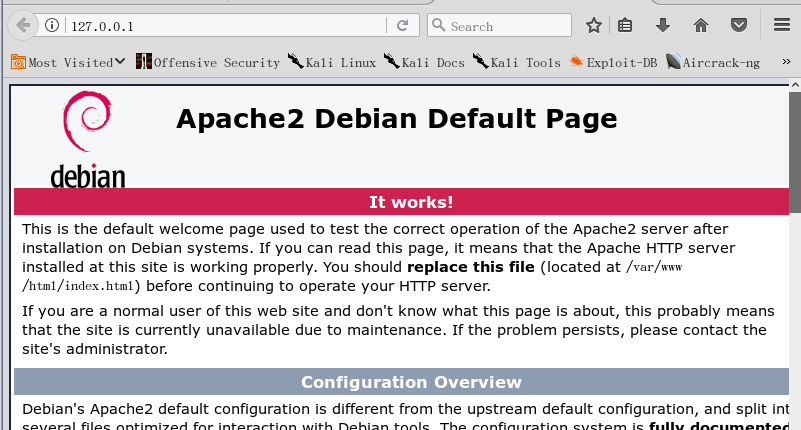The image size is (801, 430).
Task: Show bookmarks list icon
Action: pos(625,25)
